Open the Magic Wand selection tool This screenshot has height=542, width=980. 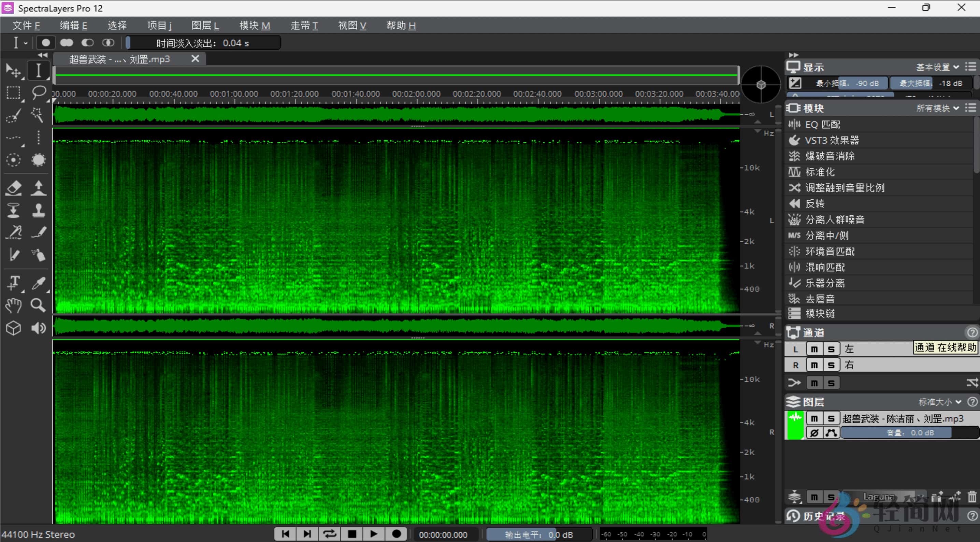click(37, 115)
